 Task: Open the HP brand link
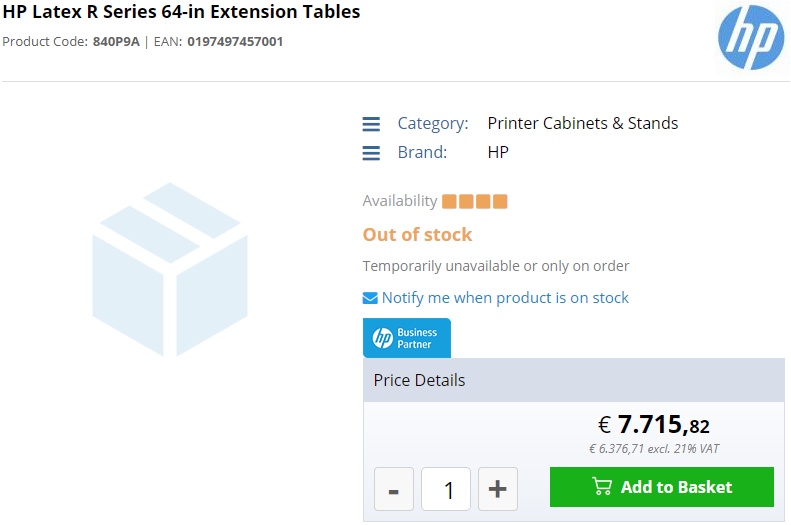pos(498,152)
